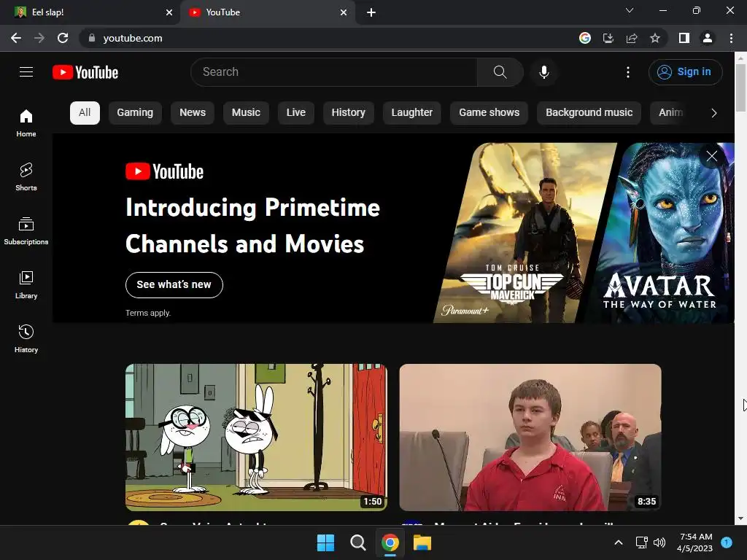Image resolution: width=747 pixels, height=560 pixels.
Task: Select the Laughter category chip
Action: (412, 113)
